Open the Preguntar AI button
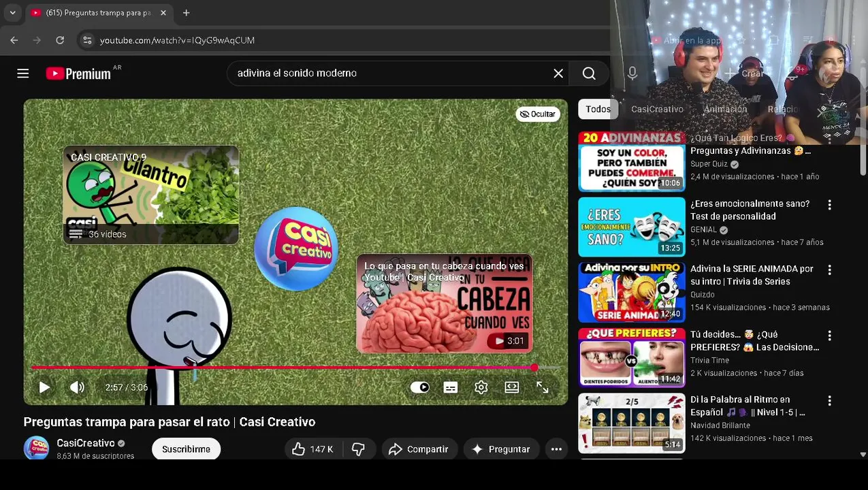 click(x=500, y=449)
